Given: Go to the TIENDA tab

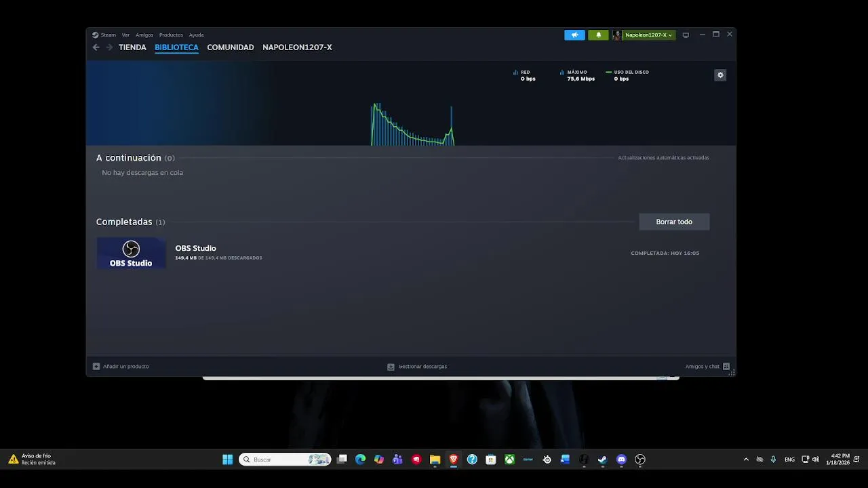Looking at the screenshot, I should (x=132, y=47).
